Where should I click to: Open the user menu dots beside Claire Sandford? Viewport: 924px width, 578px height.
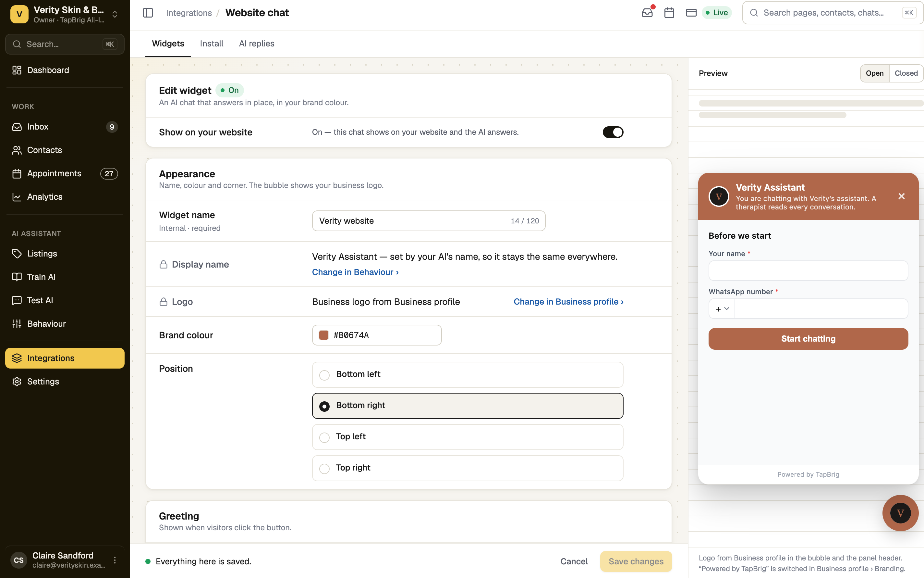115,560
